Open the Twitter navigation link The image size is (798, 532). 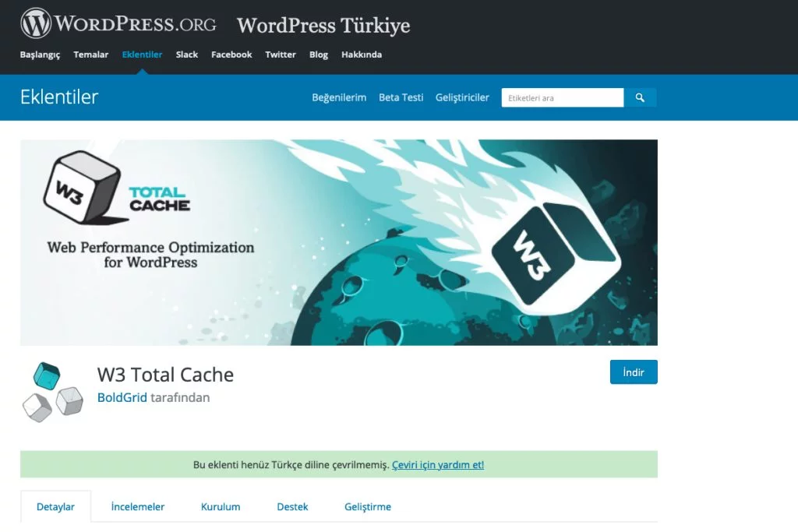pyautogui.click(x=281, y=55)
